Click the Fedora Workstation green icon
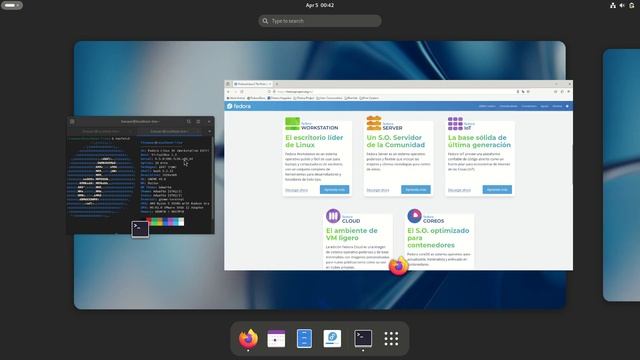This screenshot has height=360, width=640. coord(292,124)
